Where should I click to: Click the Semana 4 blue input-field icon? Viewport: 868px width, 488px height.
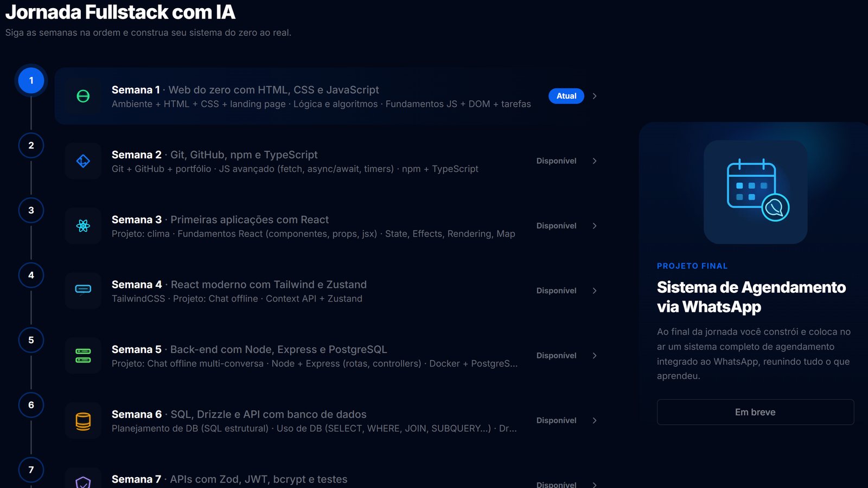pos(83,289)
